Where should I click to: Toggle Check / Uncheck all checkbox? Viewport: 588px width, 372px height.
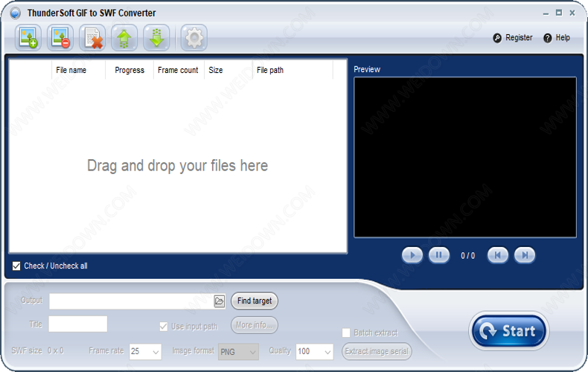(16, 266)
